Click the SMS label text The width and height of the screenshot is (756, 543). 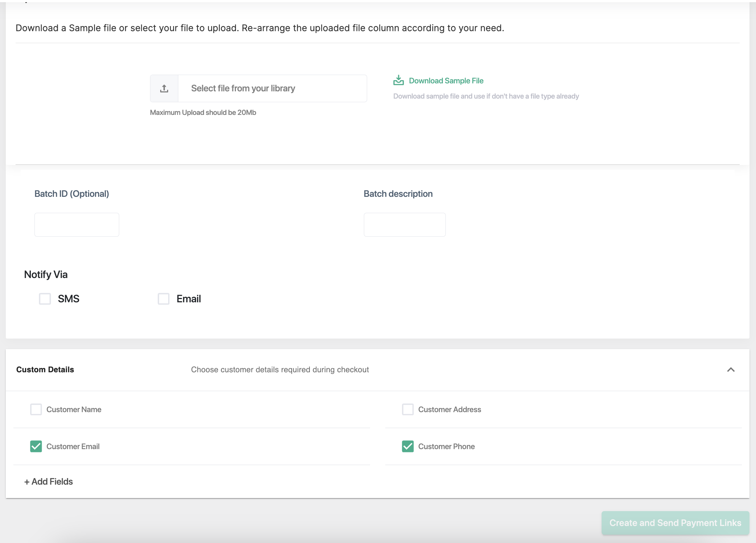pyautogui.click(x=68, y=299)
